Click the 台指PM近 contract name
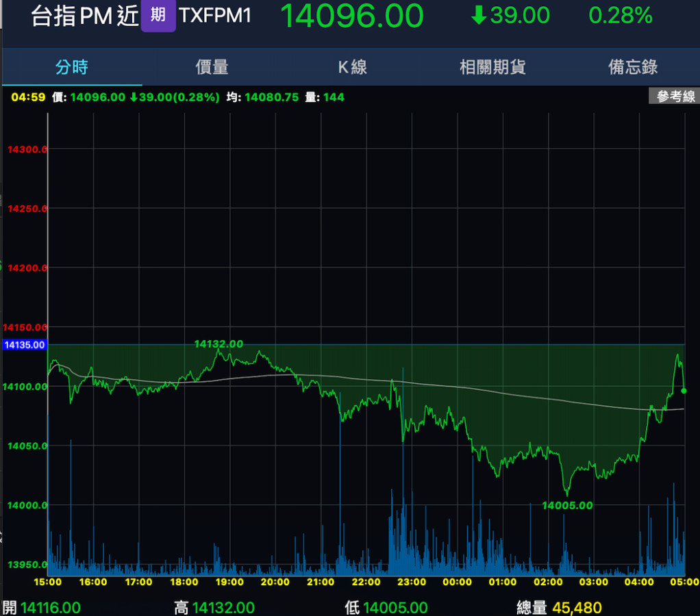700x616 pixels. pos(85,16)
